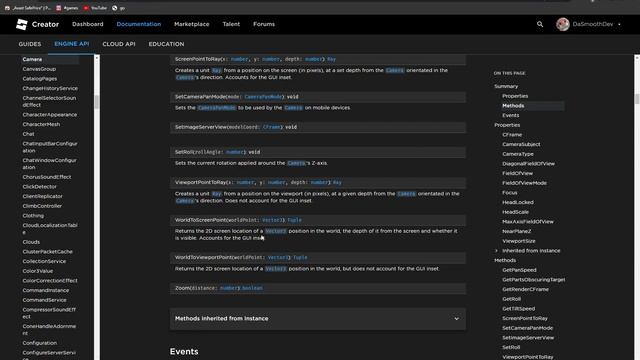This screenshot has width=640, height=360.
Task: Open CharacterAppearance in the sidebar
Action: pos(50,115)
